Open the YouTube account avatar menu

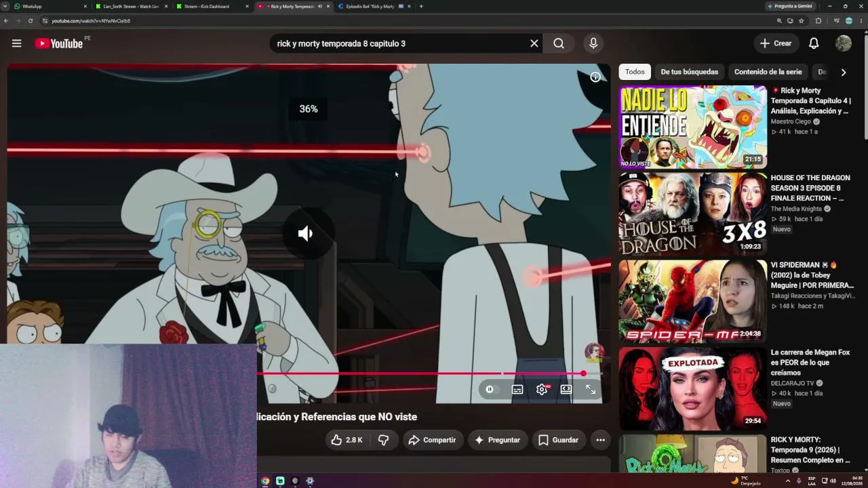[x=844, y=43]
